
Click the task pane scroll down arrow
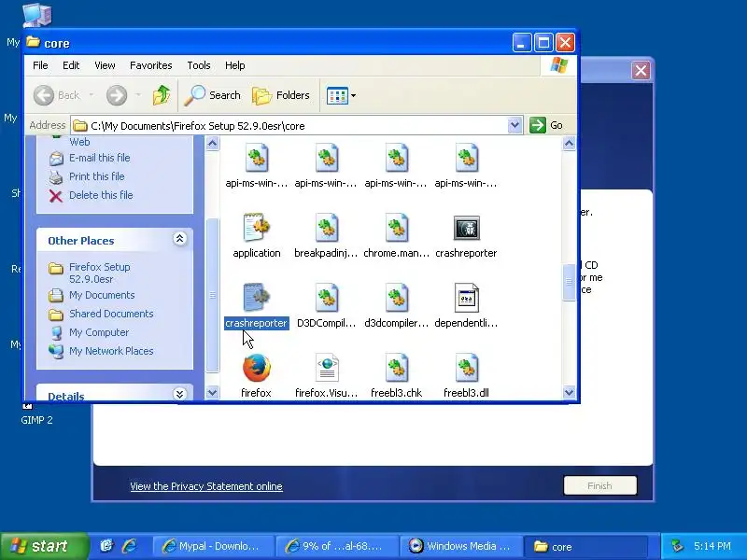213,393
